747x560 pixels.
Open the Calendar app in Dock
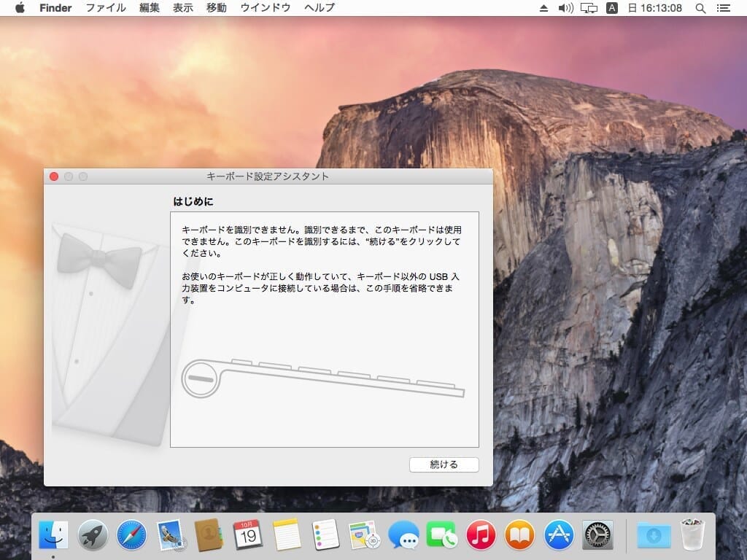[x=248, y=536]
